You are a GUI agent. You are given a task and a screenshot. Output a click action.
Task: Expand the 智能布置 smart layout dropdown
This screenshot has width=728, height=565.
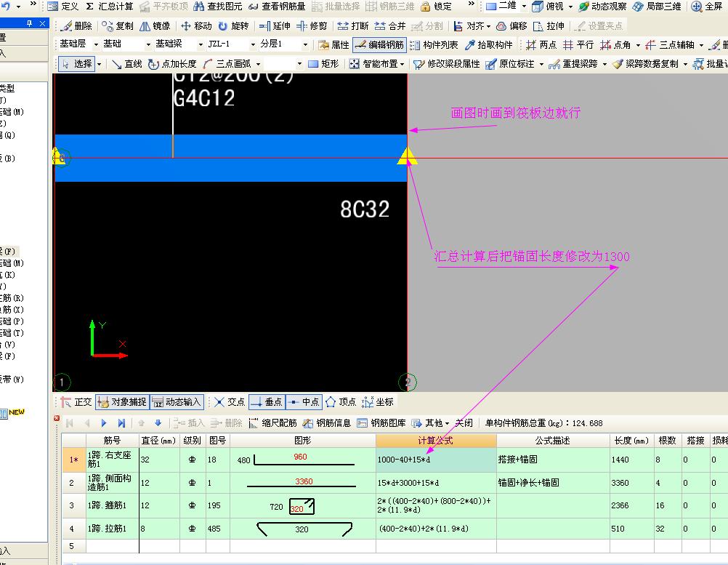click(x=402, y=64)
